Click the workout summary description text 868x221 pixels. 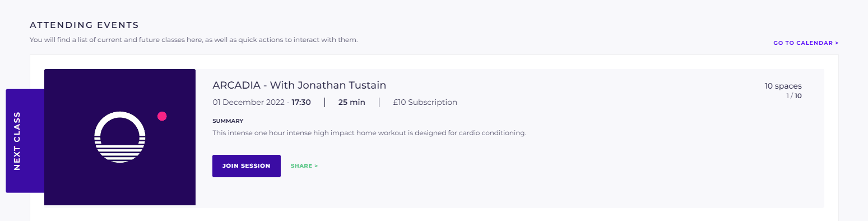coord(369,133)
